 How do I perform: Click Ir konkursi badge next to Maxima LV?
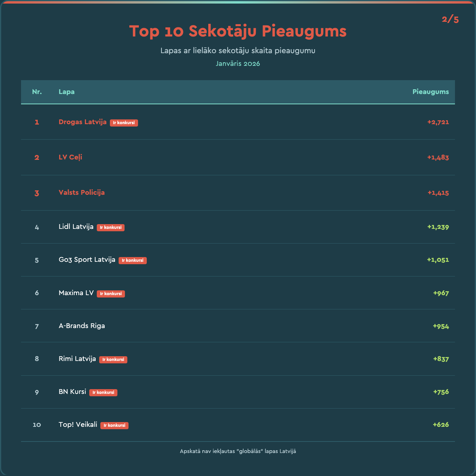click(x=111, y=294)
